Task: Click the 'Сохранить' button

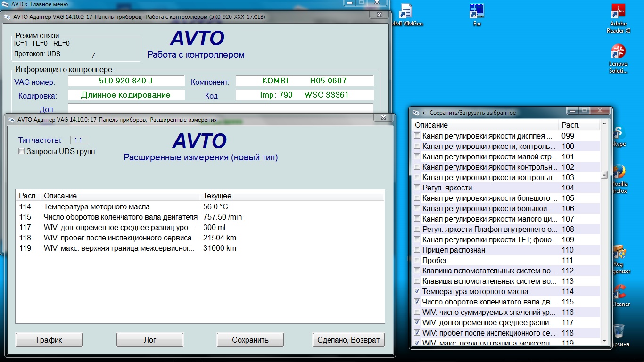Action: [250, 340]
